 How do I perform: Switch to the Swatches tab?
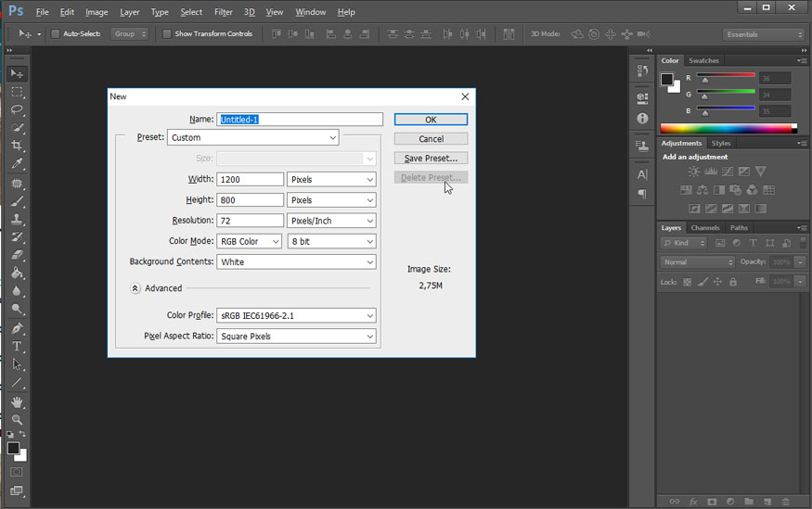703,61
